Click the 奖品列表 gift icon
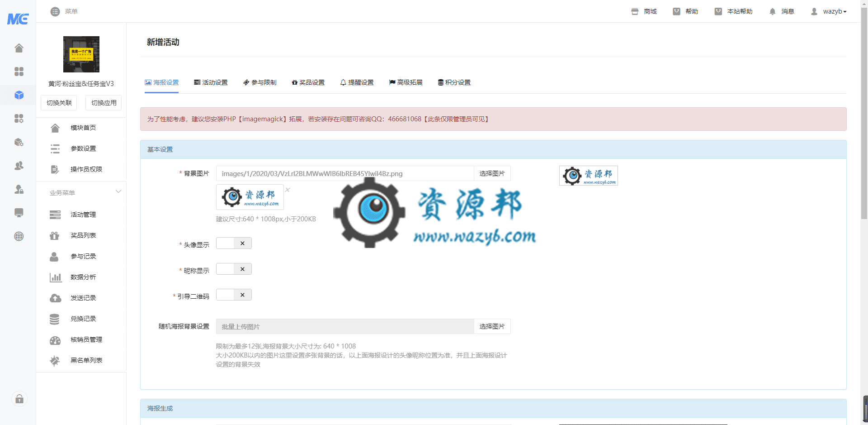 click(55, 236)
